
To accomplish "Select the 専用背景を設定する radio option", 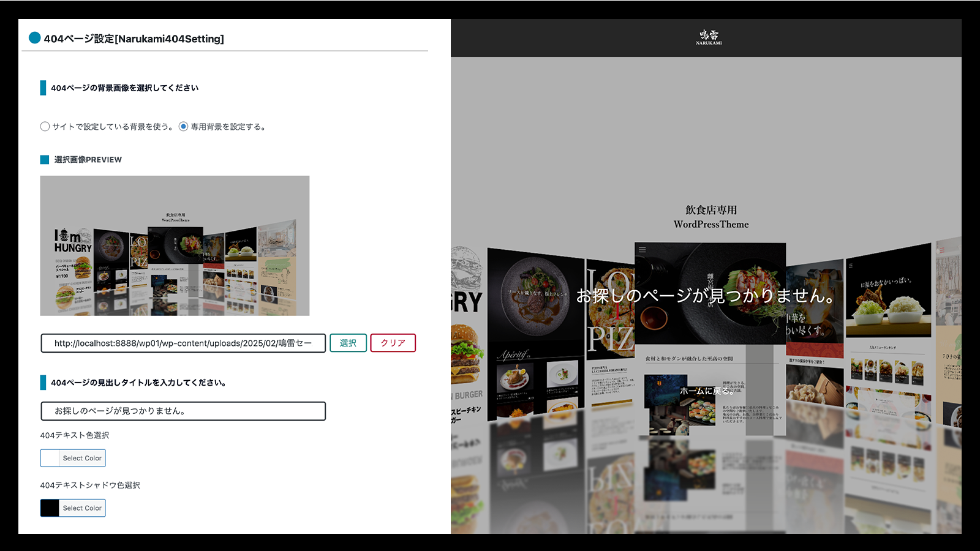I will tap(183, 127).
